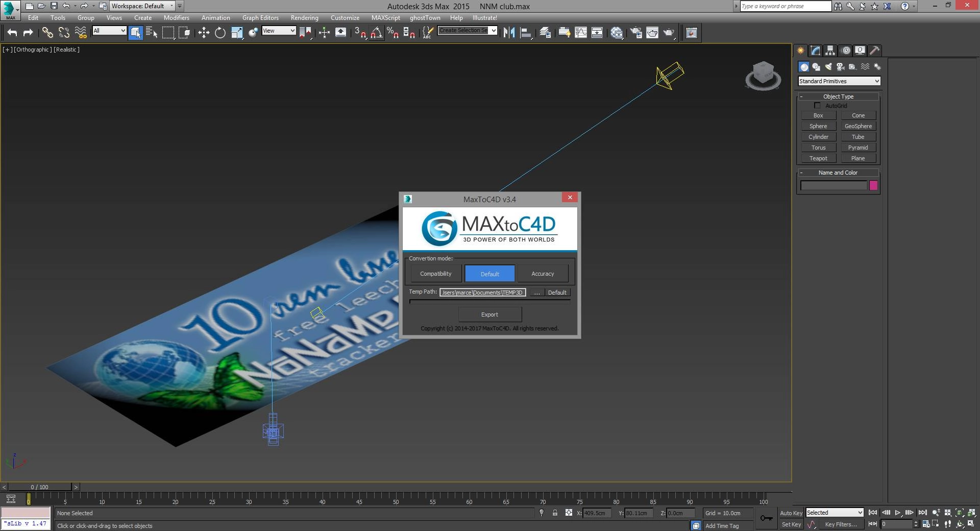Activate the Select and Rotate tool
Viewport: 980px width, 531px height.
(220, 33)
